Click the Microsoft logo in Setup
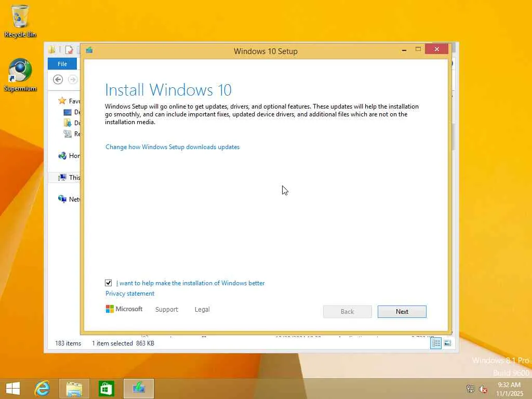 [124, 309]
